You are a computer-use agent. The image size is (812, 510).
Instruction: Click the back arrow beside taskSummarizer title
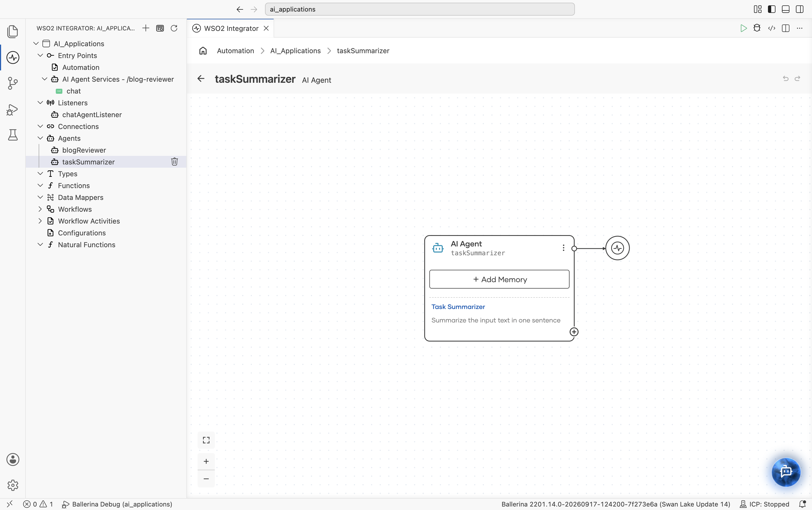[x=201, y=78]
